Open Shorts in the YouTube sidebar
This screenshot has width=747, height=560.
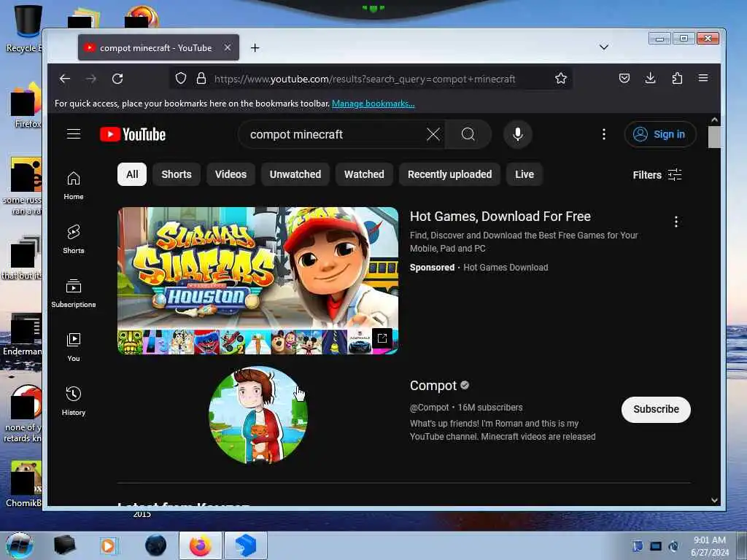74,239
